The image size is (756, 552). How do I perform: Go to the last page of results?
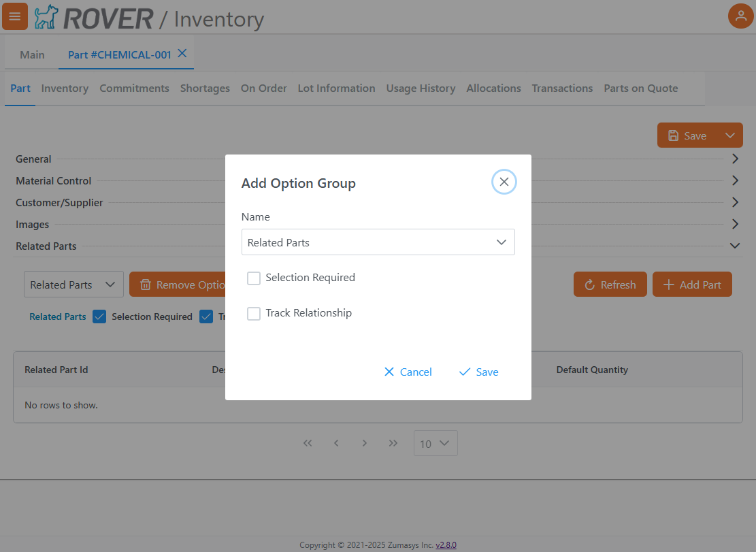[x=393, y=443]
